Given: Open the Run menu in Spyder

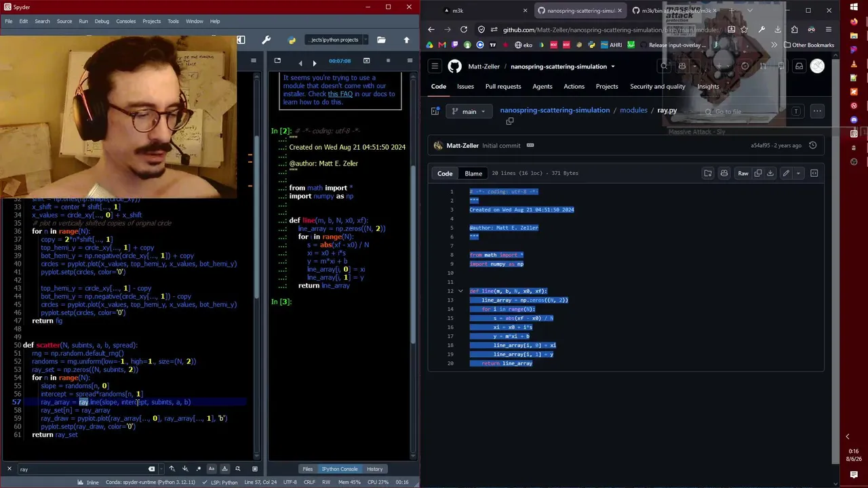Looking at the screenshot, I should pyautogui.click(x=83, y=21).
